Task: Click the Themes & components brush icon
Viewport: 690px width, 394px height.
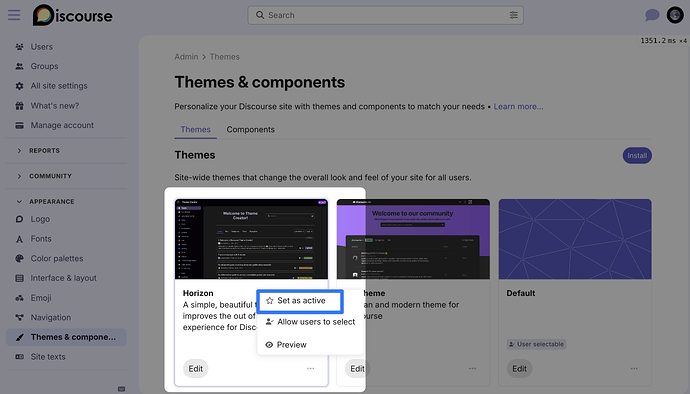Action: (x=19, y=337)
